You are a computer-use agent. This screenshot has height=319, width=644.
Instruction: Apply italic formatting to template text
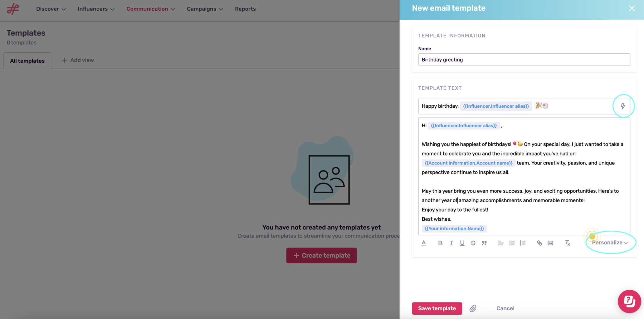tap(451, 243)
